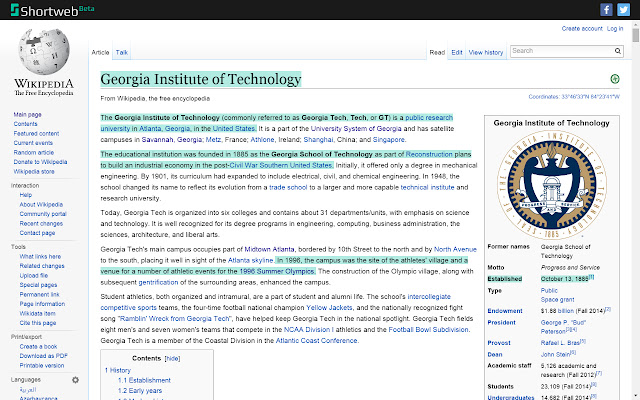Open the gentrification link
Image resolution: width=640 pixels, height=400 pixels.
158,282
